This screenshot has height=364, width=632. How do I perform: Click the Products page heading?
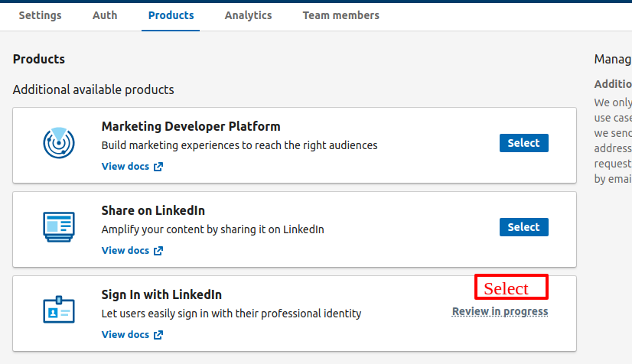click(39, 59)
